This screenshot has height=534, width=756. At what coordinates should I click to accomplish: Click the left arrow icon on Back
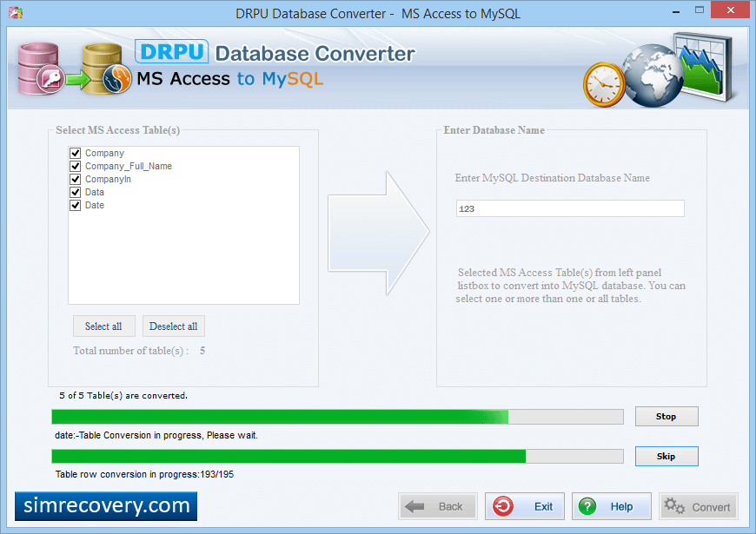click(414, 506)
